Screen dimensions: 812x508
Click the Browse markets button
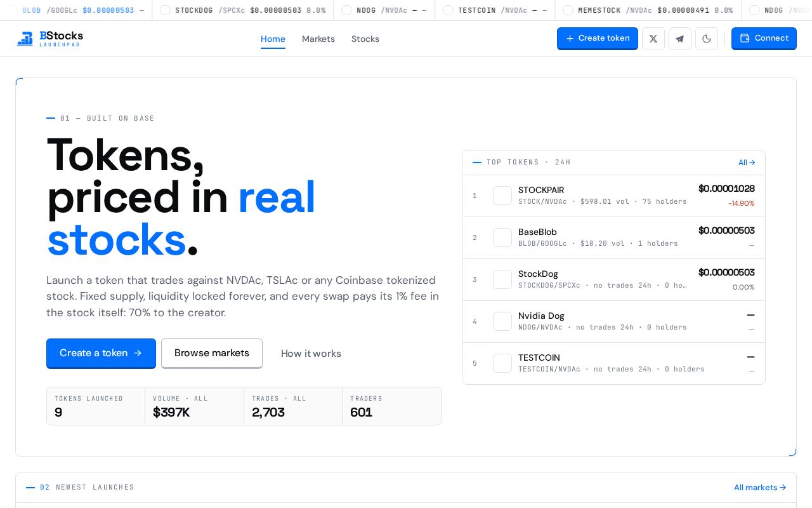point(212,353)
